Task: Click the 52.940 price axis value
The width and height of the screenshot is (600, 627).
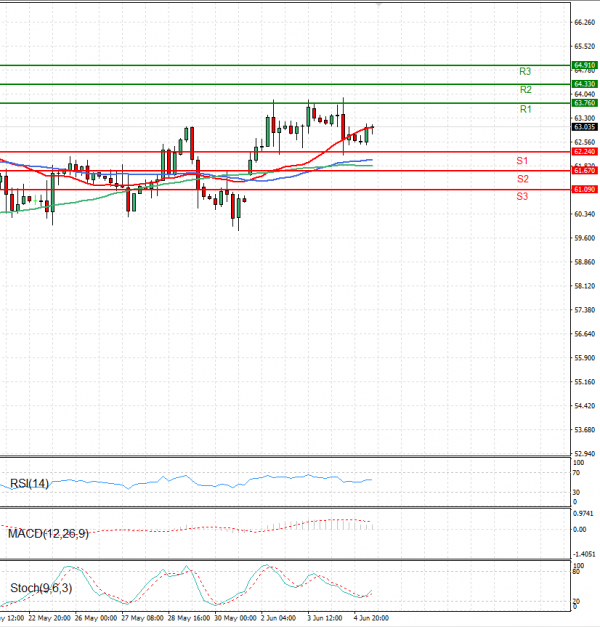Action: pos(584,454)
